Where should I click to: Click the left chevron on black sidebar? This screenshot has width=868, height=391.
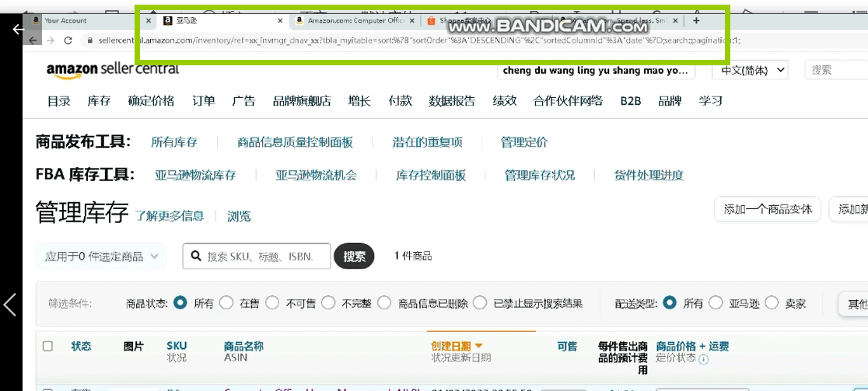click(9, 304)
